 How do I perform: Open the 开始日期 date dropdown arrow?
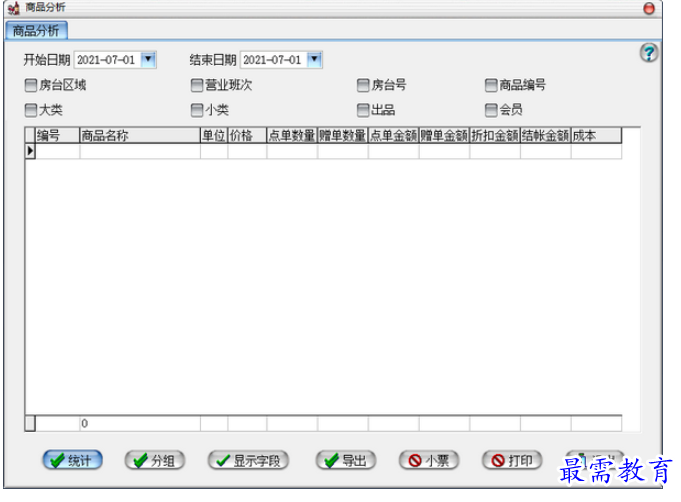[148, 59]
